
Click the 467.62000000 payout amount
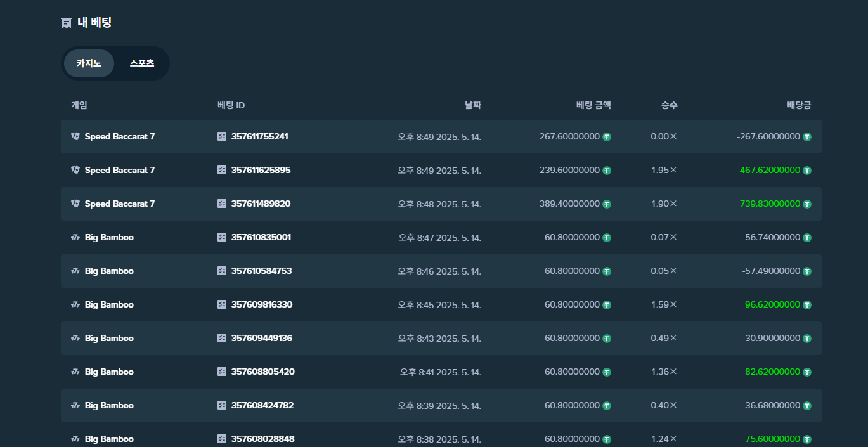pos(770,170)
